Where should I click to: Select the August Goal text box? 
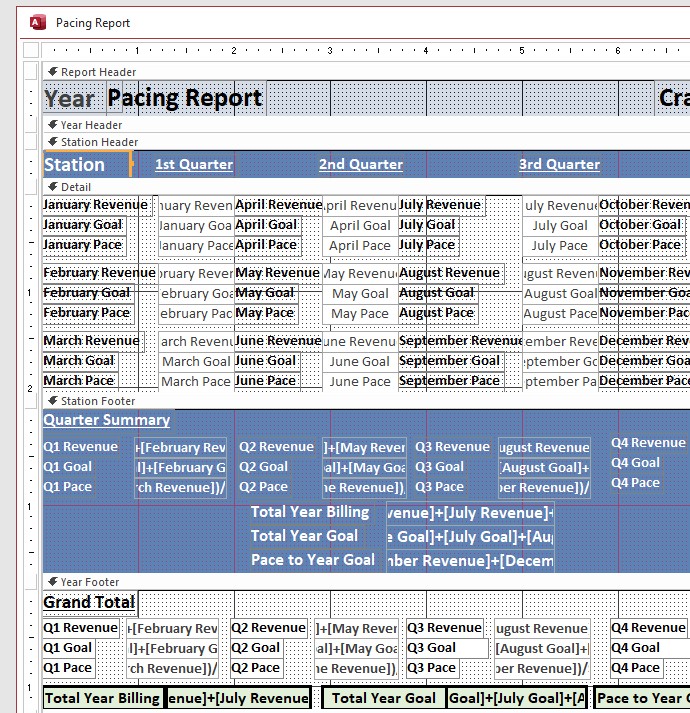point(560,294)
